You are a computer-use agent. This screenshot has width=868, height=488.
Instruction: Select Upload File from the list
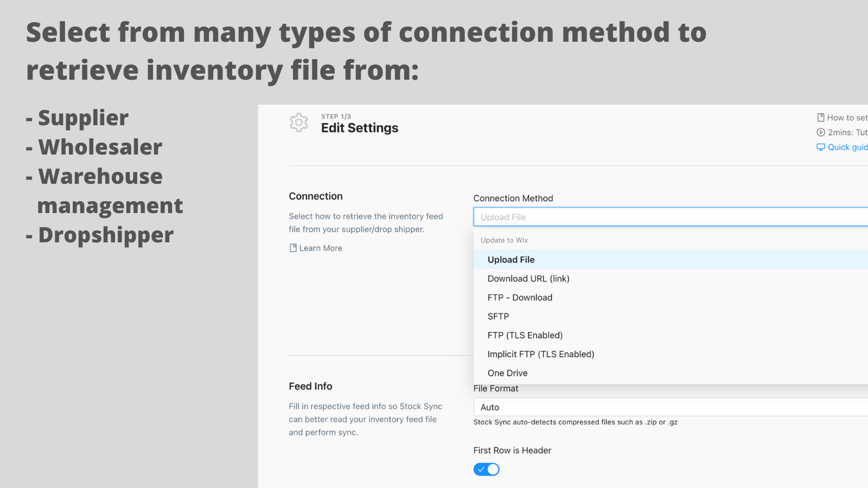(x=511, y=260)
